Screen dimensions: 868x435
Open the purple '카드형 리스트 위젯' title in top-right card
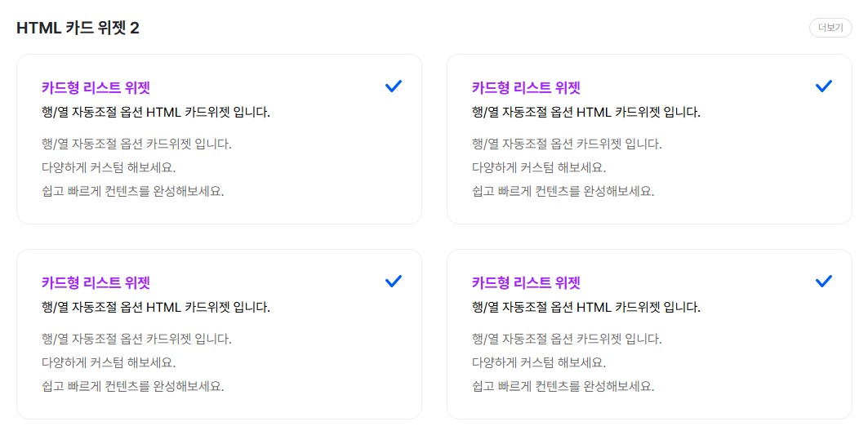526,88
